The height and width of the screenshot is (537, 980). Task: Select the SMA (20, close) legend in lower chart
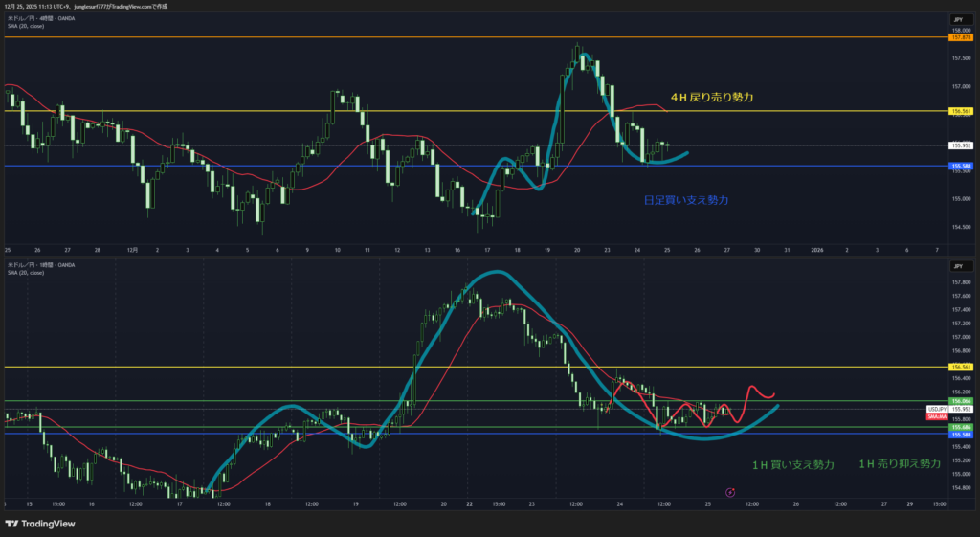[x=26, y=272]
